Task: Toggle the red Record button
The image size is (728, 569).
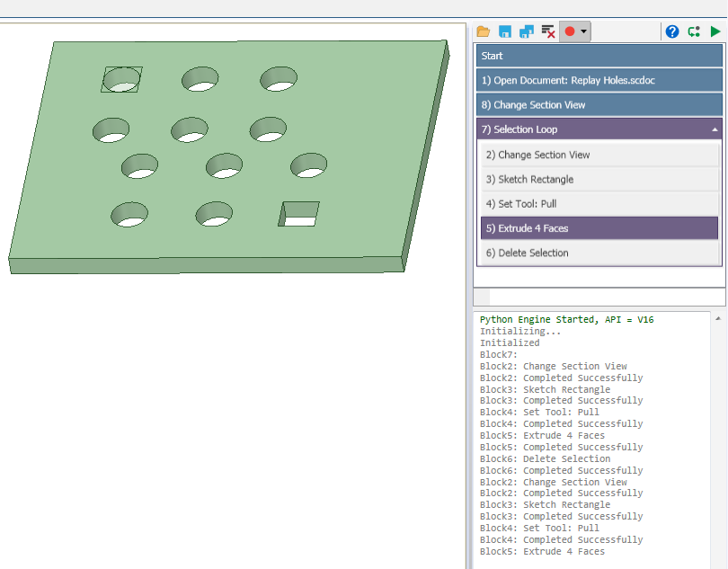Action: point(570,31)
